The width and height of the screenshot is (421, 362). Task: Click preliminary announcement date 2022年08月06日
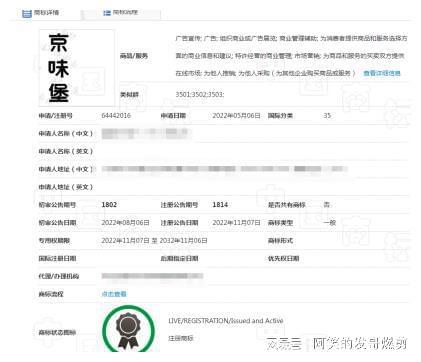[125, 223]
